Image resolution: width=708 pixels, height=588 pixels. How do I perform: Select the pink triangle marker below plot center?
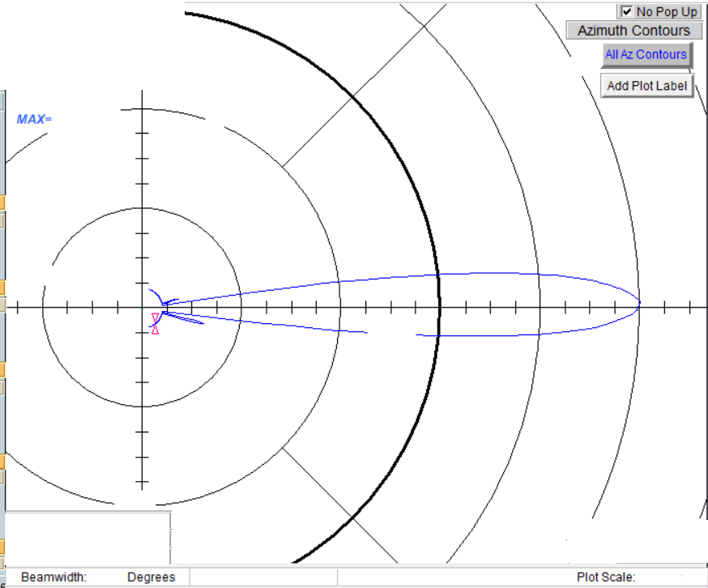[155, 330]
